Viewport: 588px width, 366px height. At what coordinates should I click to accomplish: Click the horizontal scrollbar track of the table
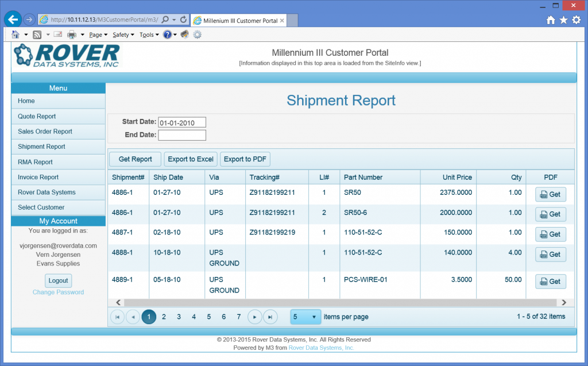point(340,302)
